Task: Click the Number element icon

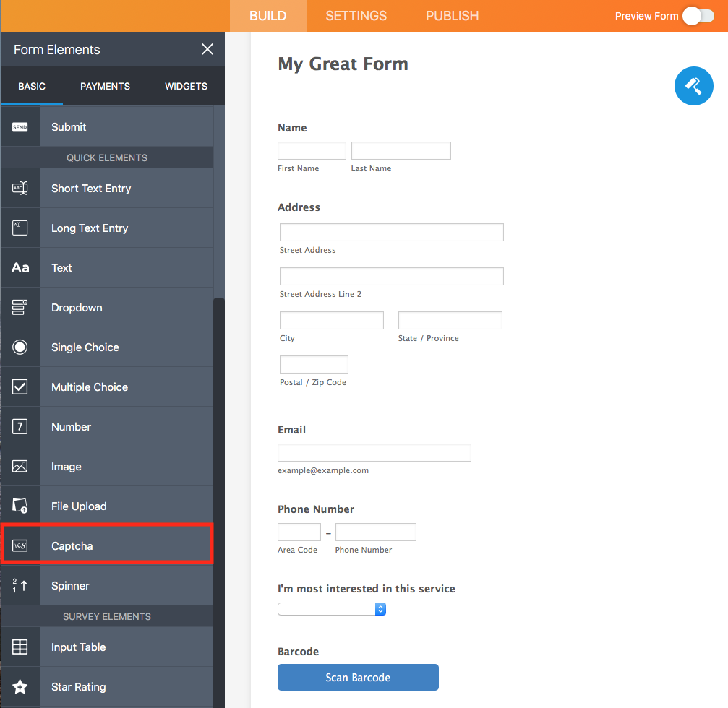Action: click(20, 426)
